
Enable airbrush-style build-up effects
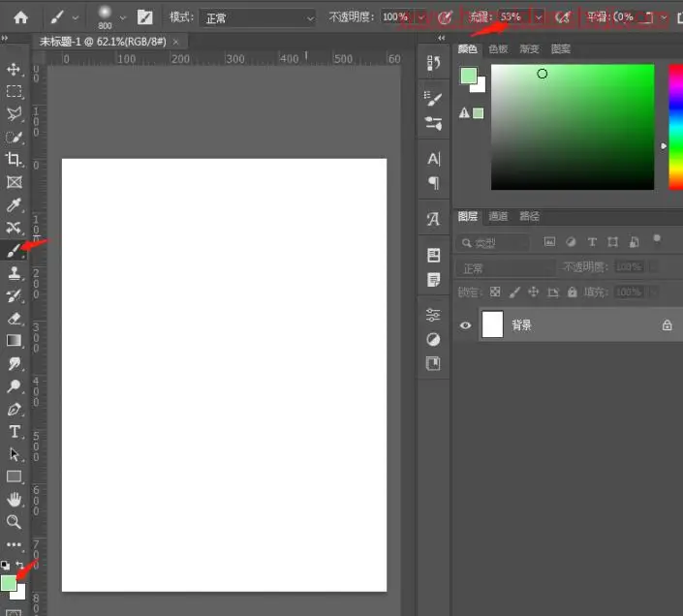[562, 17]
